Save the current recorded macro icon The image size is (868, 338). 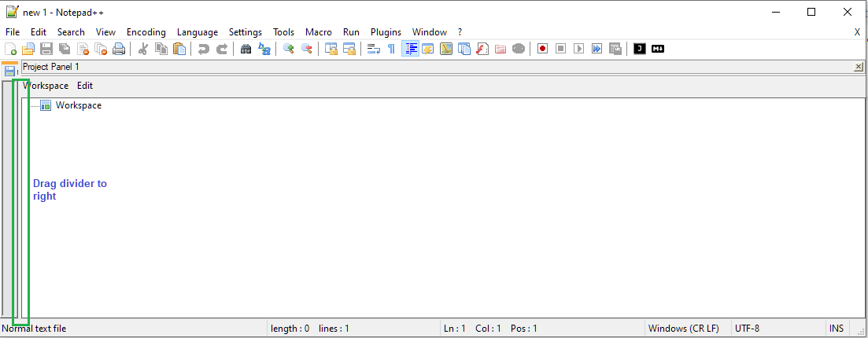(x=615, y=49)
